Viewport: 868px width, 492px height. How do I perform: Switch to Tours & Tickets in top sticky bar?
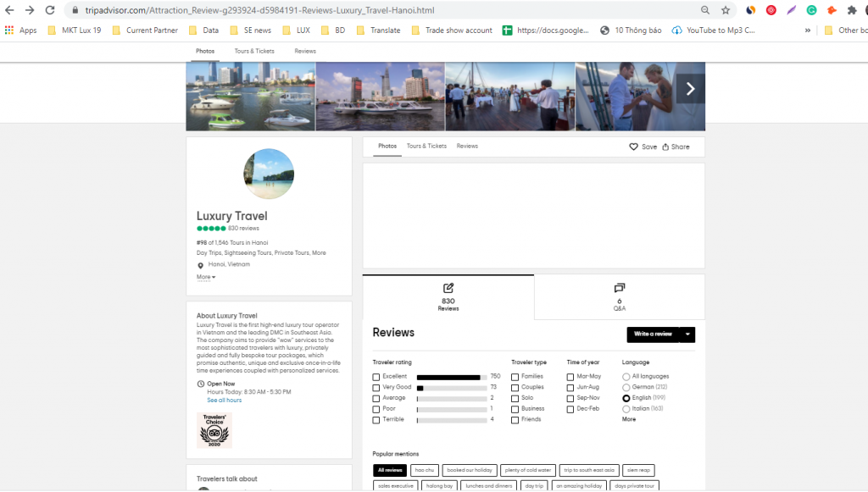(254, 51)
